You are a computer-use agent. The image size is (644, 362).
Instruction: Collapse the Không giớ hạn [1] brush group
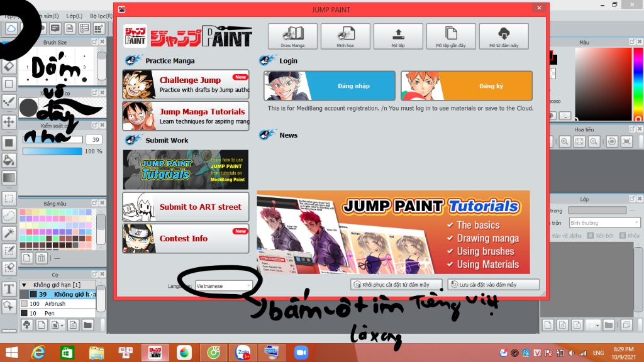(25, 285)
